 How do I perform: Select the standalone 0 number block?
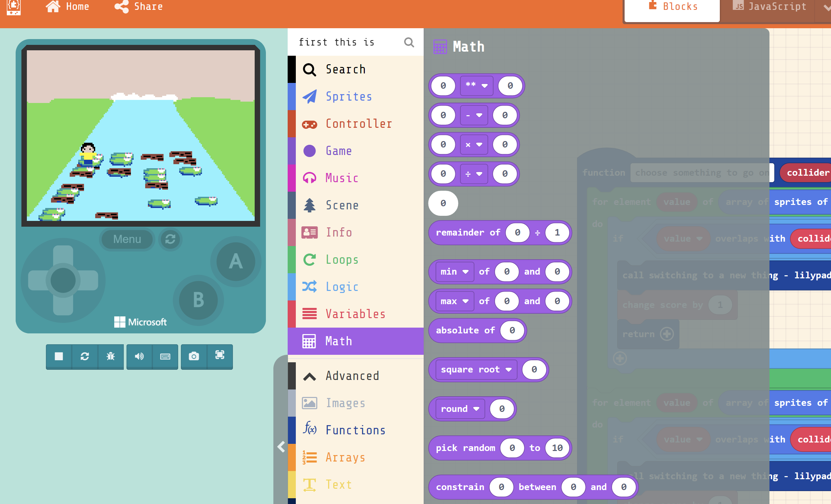pos(443,203)
